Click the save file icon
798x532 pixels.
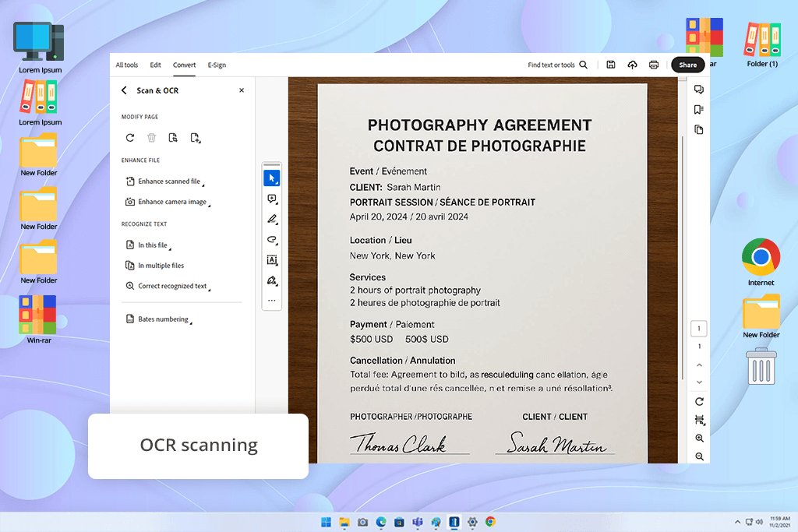(611, 65)
